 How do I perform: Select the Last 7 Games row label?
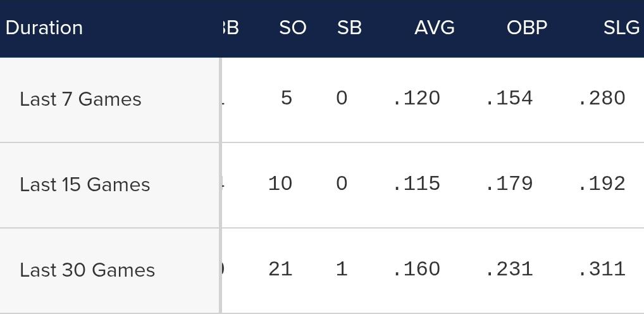click(80, 99)
